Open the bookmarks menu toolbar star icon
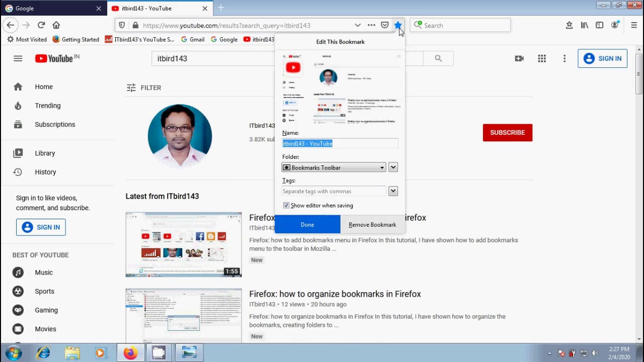This screenshot has width=644, height=362. click(569, 25)
